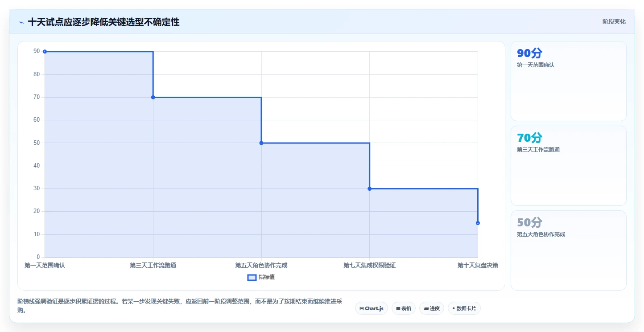644x332 pixels.
Task: Click 第三天工作流跑通 caption in the 70分 card
Action: click(538, 150)
